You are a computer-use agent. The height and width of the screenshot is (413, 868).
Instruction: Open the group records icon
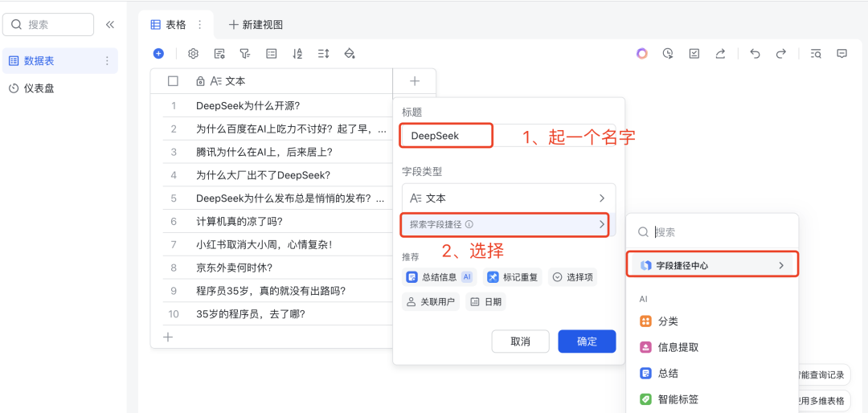[x=272, y=54]
